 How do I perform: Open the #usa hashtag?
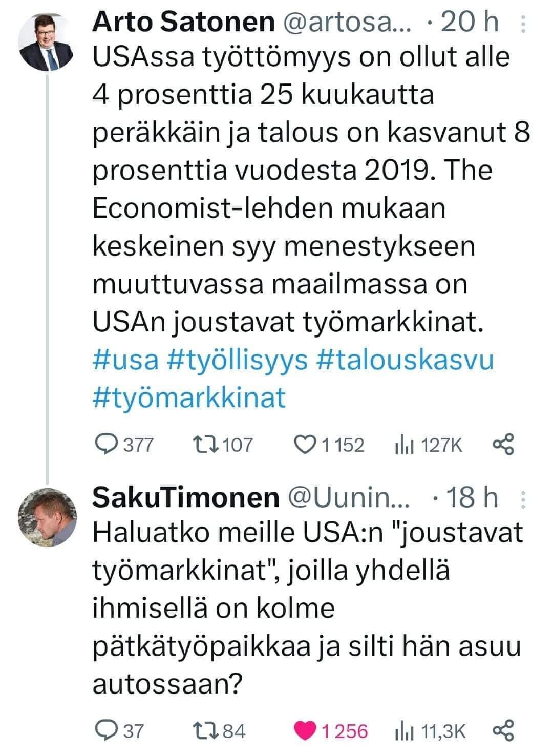pyautogui.click(x=126, y=360)
